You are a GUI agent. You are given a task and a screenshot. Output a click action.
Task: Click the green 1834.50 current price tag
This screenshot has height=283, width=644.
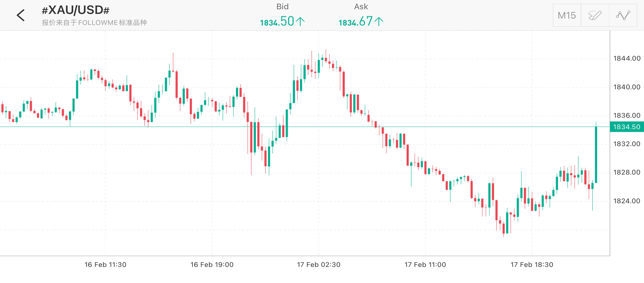627,127
